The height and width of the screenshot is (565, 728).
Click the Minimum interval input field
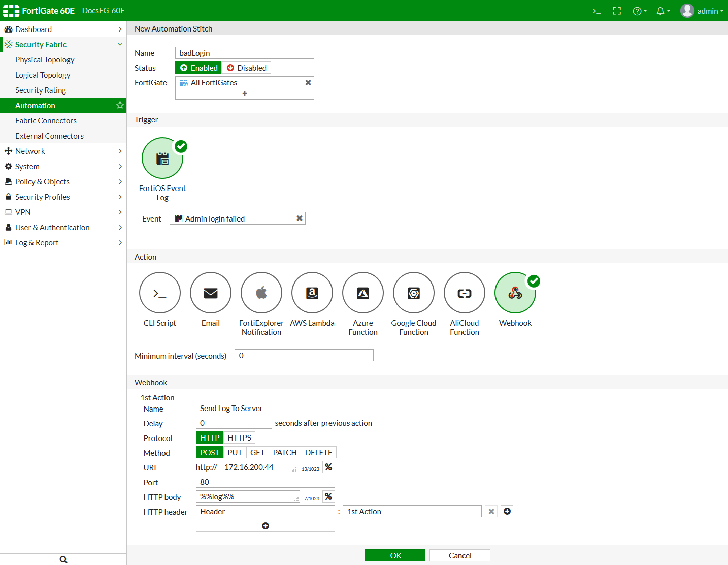click(x=304, y=356)
